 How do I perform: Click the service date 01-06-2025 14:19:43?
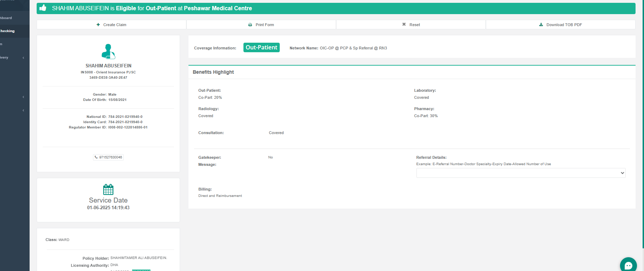[108, 208]
